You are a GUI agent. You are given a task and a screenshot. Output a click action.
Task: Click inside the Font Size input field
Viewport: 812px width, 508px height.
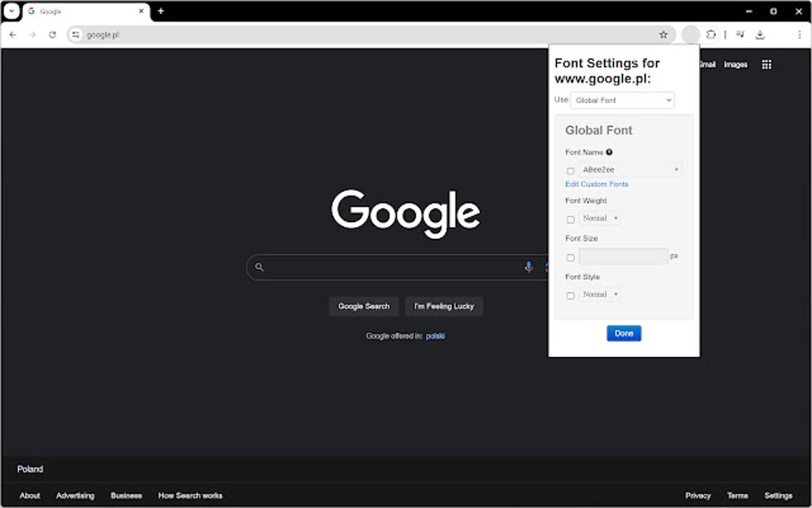pyautogui.click(x=623, y=256)
